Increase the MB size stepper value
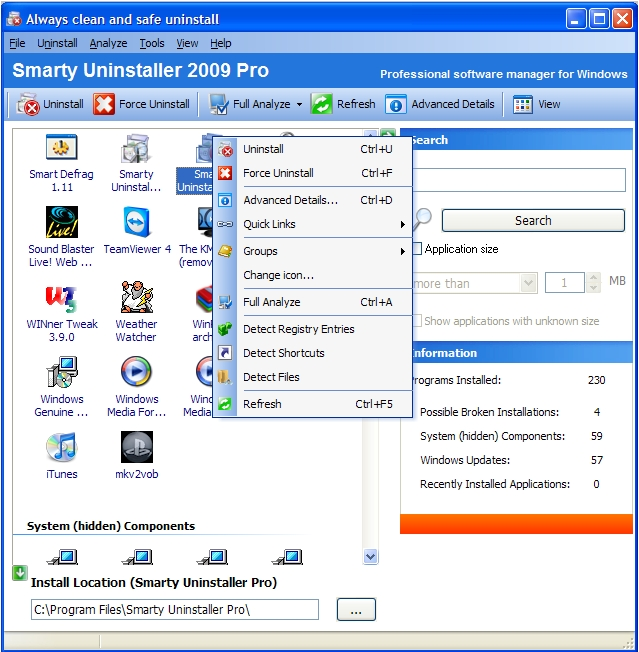 click(594, 278)
